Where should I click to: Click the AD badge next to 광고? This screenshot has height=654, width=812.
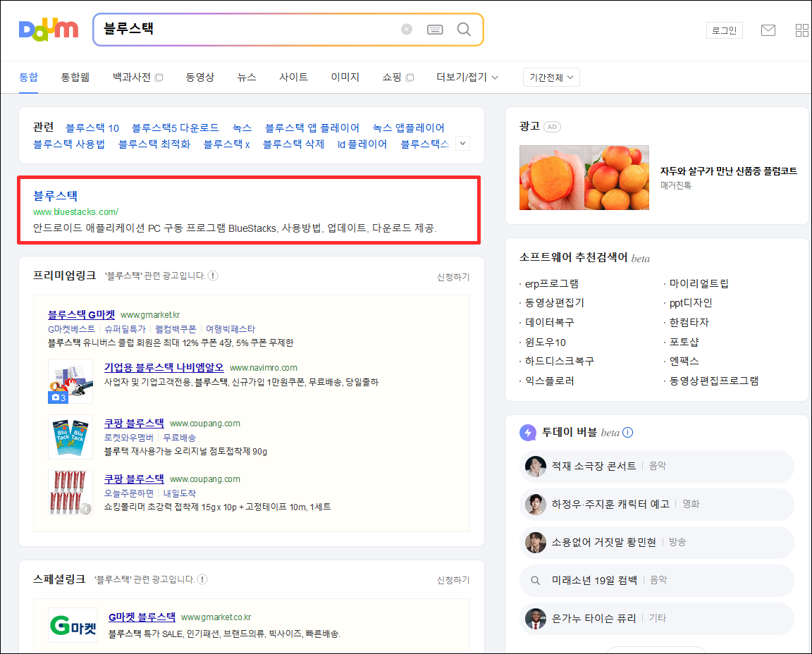(552, 127)
